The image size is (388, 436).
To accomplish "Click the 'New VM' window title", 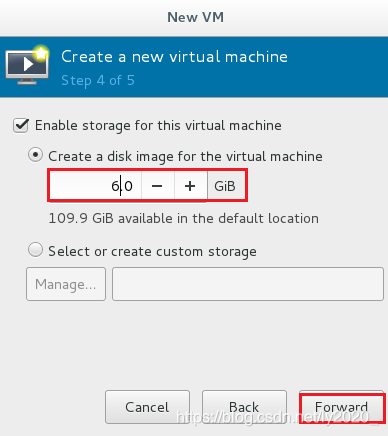I will click(195, 17).
